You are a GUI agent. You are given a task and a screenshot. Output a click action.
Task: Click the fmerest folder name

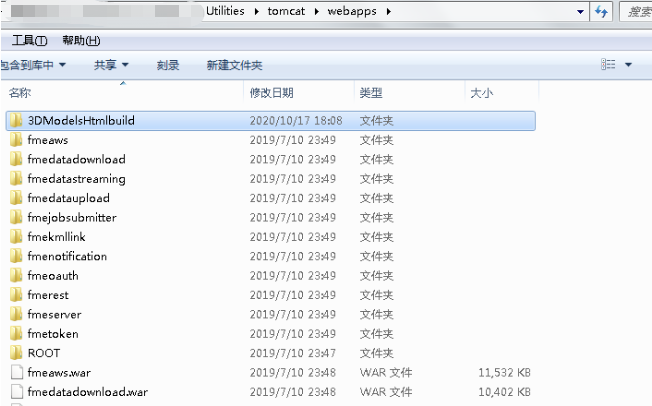click(48, 295)
